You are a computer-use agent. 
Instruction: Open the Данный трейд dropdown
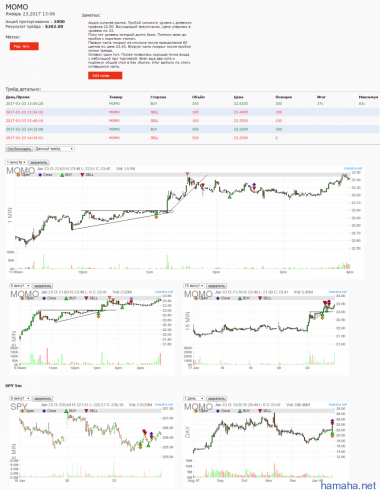pyautogui.click(x=54, y=149)
